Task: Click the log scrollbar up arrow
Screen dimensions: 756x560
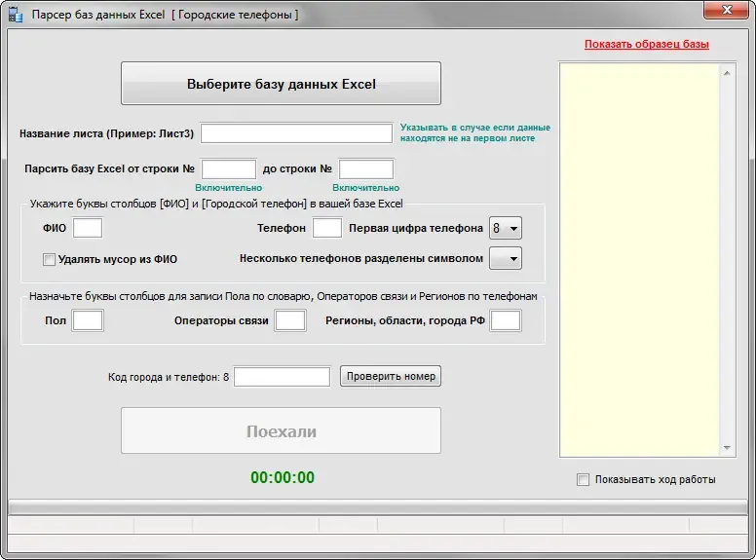Action: tap(727, 73)
